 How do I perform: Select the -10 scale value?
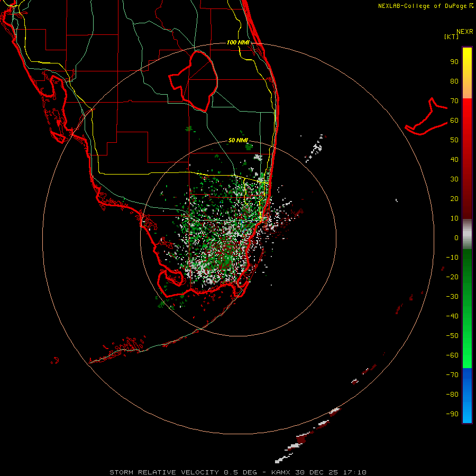click(x=452, y=258)
